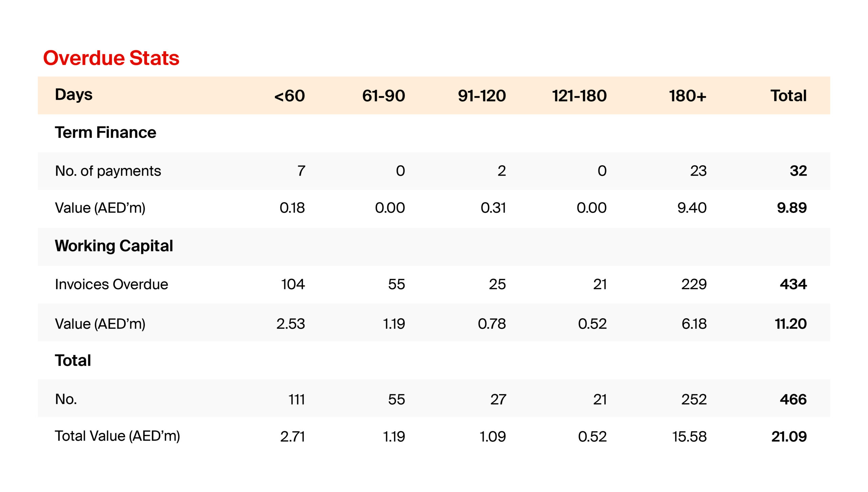Viewport: 868px width, 492px height.
Task: Click the 61-90 column header
Action: pyautogui.click(x=383, y=96)
